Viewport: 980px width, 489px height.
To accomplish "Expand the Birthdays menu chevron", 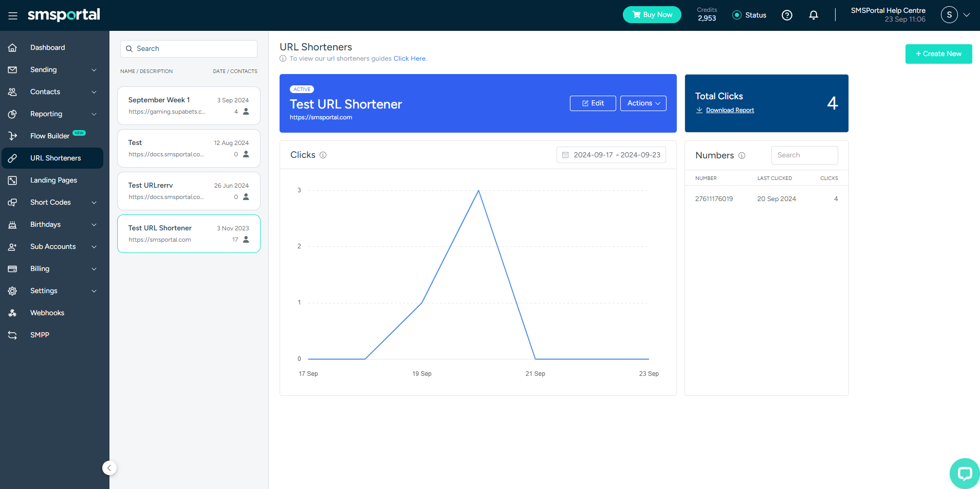I will pos(94,225).
